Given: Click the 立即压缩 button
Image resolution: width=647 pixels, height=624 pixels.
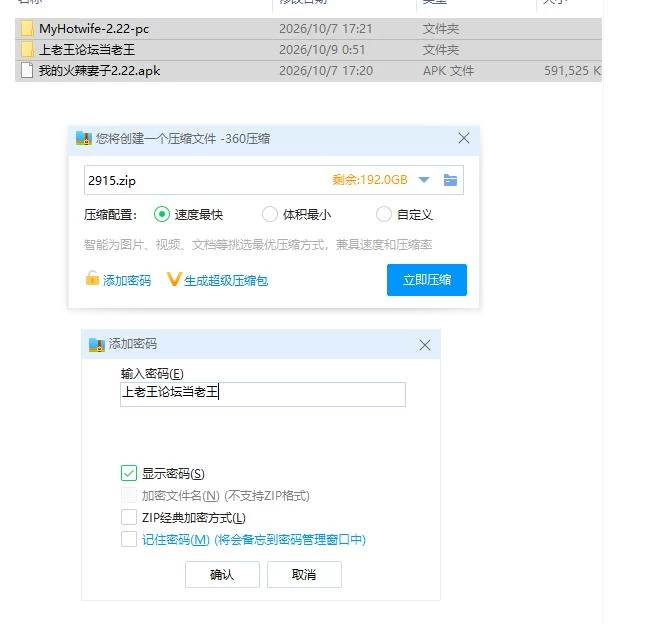Looking at the screenshot, I should coord(427,280).
